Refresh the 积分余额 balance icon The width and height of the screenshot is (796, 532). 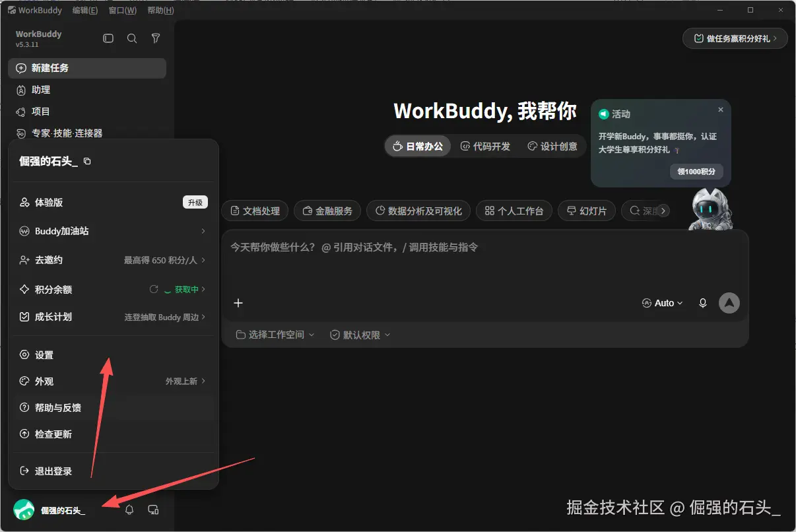(x=154, y=289)
